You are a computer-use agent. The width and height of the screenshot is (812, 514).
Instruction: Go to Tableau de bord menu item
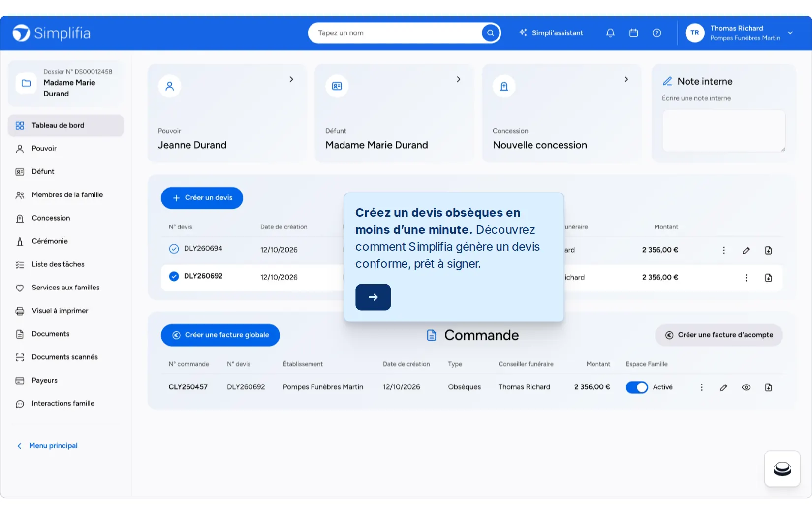point(66,126)
